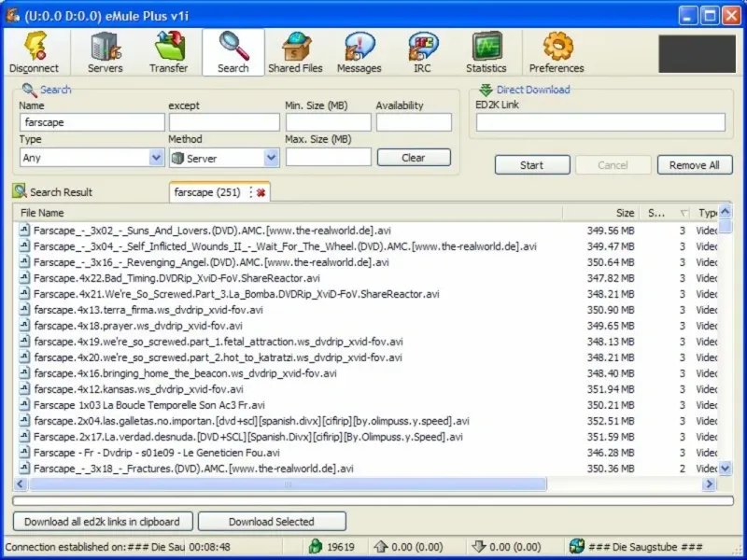Select Farscape 4x21 La Bomba row
Image resolution: width=747 pixels, height=560 pixels.
[x=367, y=294]
